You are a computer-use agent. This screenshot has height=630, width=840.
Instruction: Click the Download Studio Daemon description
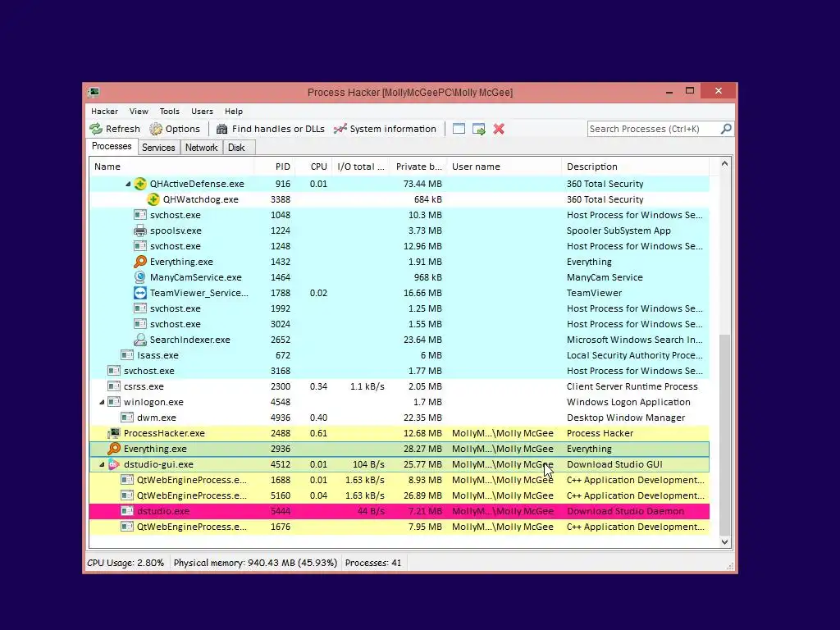coord(625,511)
